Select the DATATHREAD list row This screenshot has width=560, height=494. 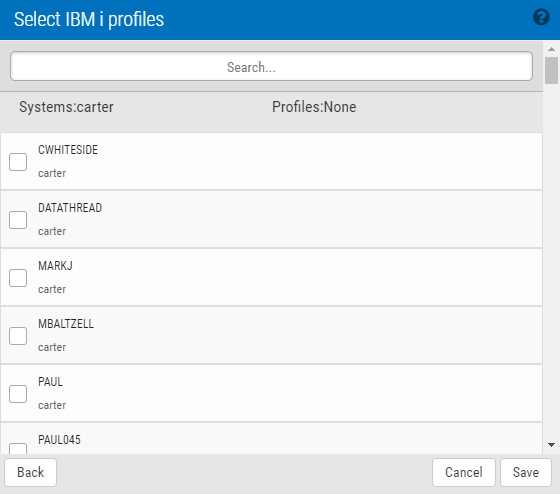pyautogui.click(x=271, y=219)
